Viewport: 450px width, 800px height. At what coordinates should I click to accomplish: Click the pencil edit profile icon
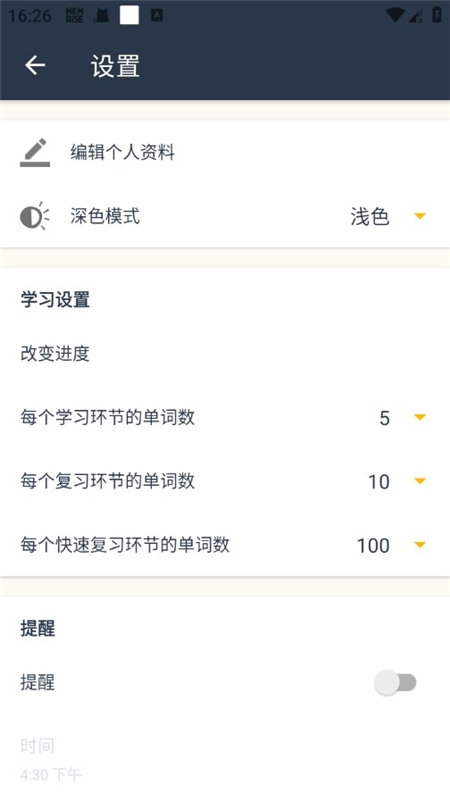pyautogui.click(x=35, y=152)
